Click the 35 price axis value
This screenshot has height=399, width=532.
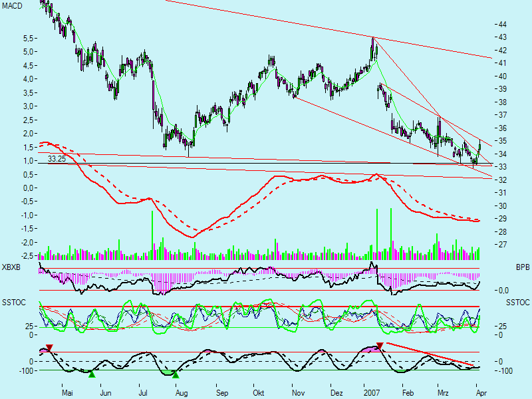[x=503, y=141]
